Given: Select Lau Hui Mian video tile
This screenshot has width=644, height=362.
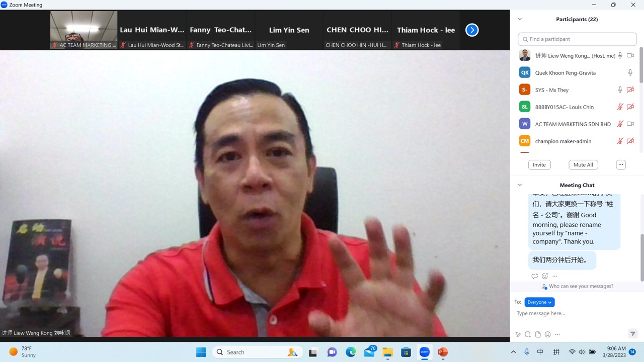Looking at the screenshot, I should point(152,30).
